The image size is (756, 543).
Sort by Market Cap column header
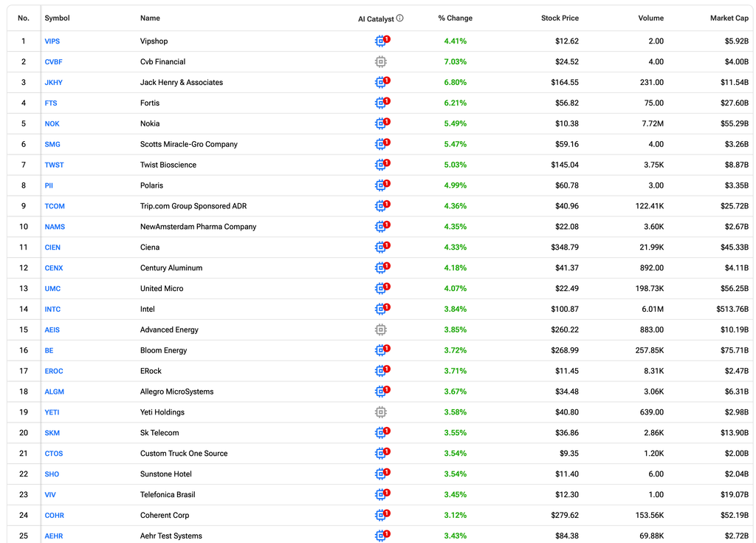729,18
